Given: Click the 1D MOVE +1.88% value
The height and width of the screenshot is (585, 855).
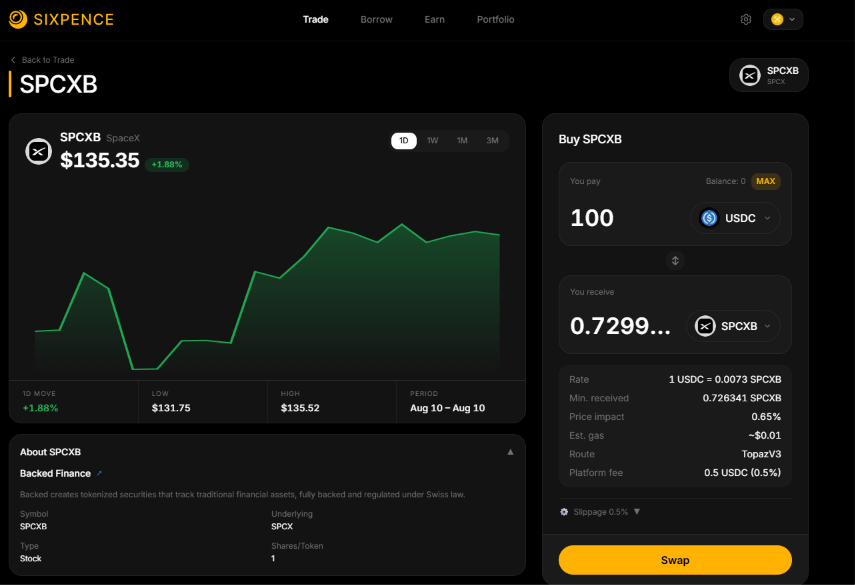Looking at the screenshot, I should point(40,408).
